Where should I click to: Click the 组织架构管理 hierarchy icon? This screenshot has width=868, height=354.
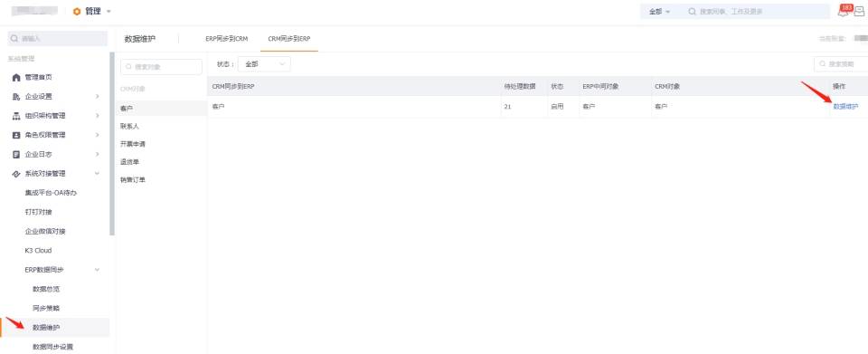coord(16,116)
